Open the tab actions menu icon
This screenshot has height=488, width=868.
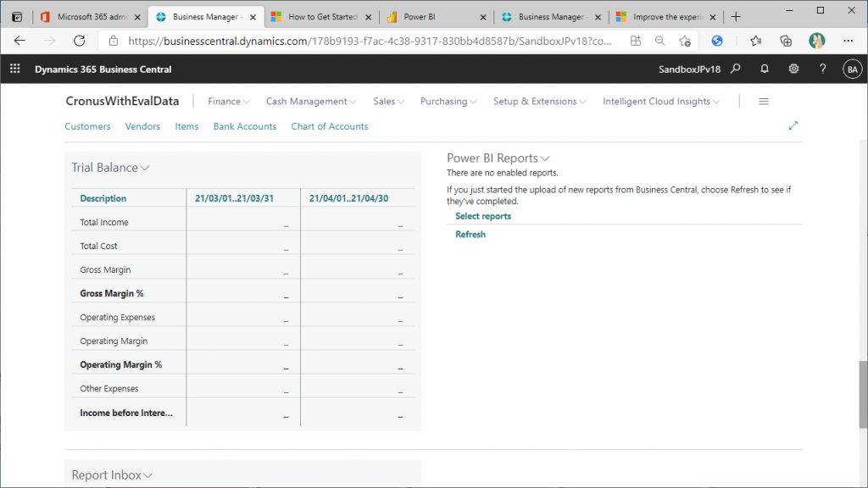(x=17, y=17)
